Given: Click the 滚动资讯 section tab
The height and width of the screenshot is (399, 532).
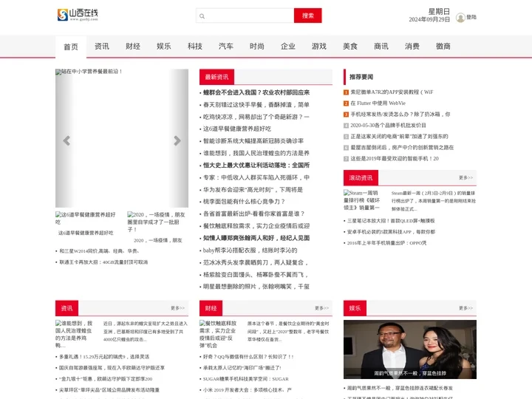Looking at the screenshot, I should 361,178.
